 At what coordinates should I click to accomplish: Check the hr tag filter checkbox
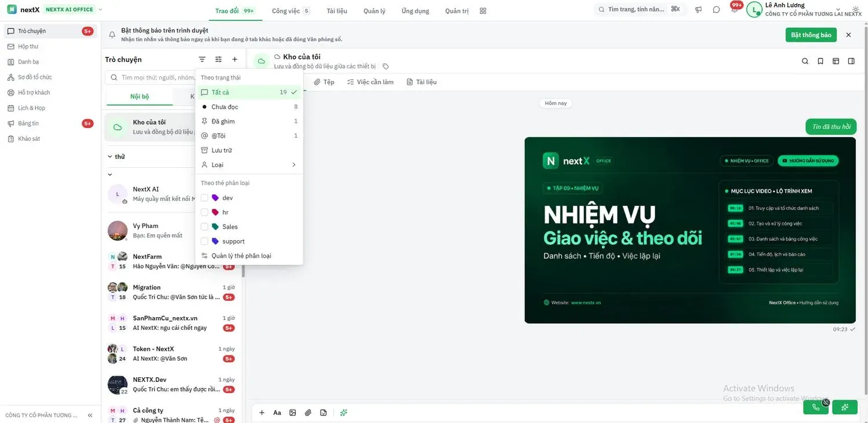tap(204, 212)
